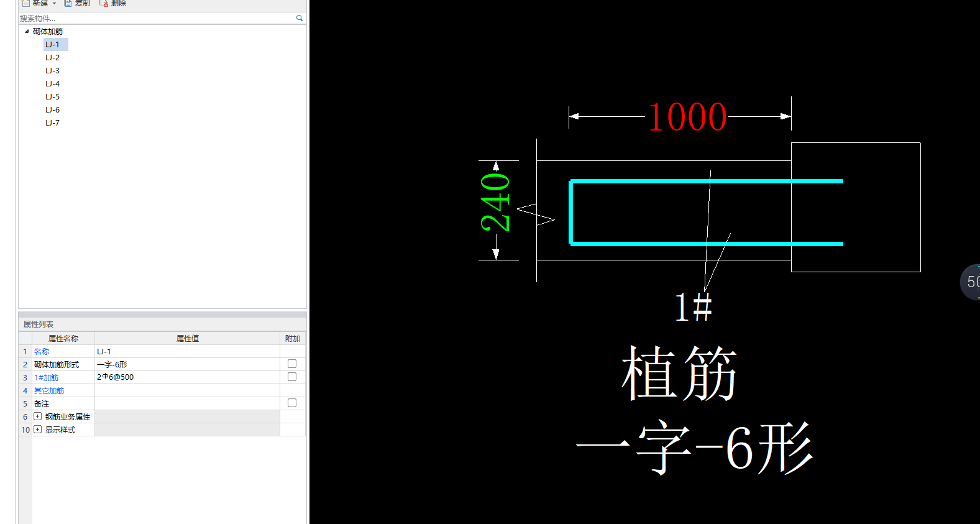This screenshot has width=980, height=524.
Task: Click the 附加 column header
Action: (x=293, y=338)
